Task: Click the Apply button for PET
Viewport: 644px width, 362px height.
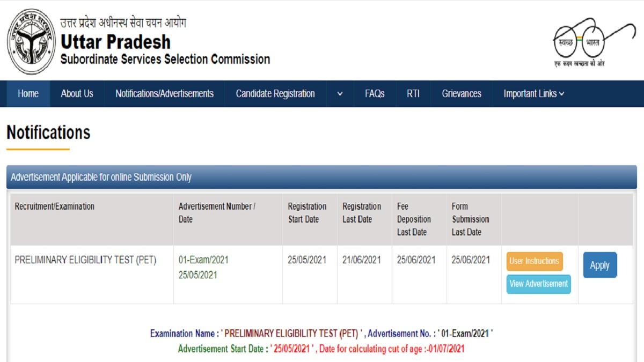Action: (599, 265)
